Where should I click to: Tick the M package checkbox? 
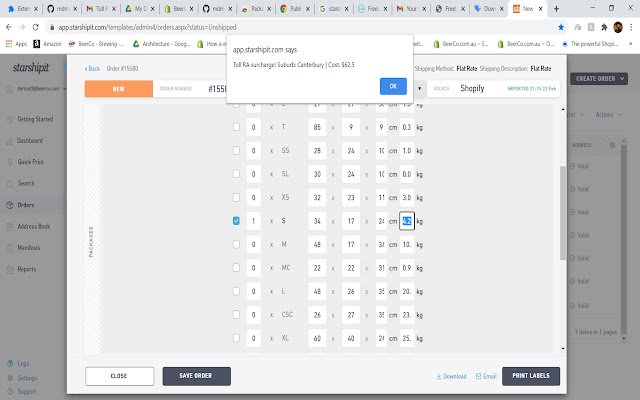236,244
